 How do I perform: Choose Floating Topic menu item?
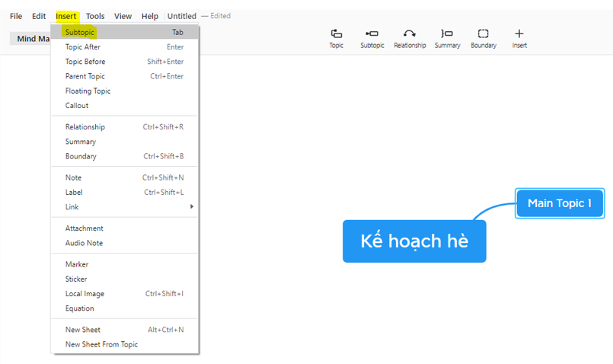click(x=88, y=91)
